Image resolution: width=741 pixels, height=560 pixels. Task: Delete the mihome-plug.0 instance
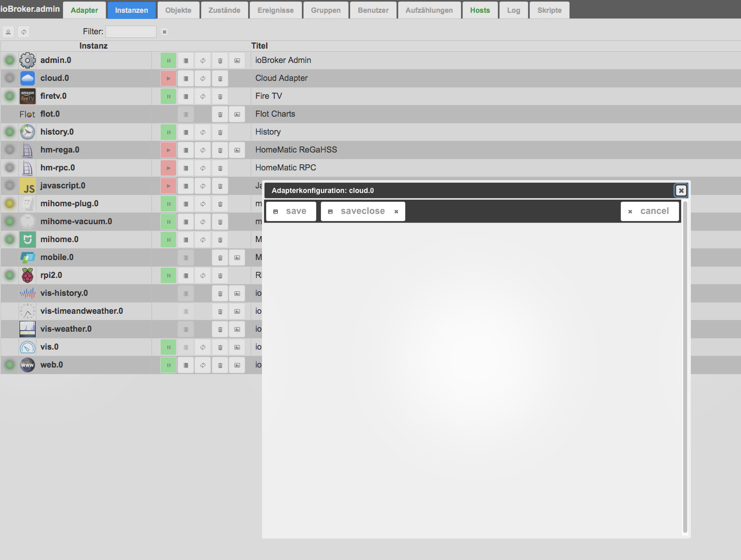(220, 204)
